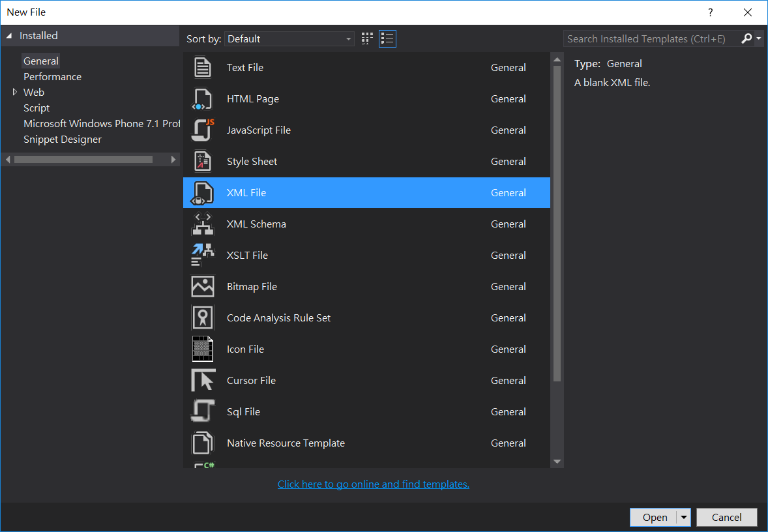Close the New File dialog
This screenshot has height=532, width=768.
pos(747,13)
